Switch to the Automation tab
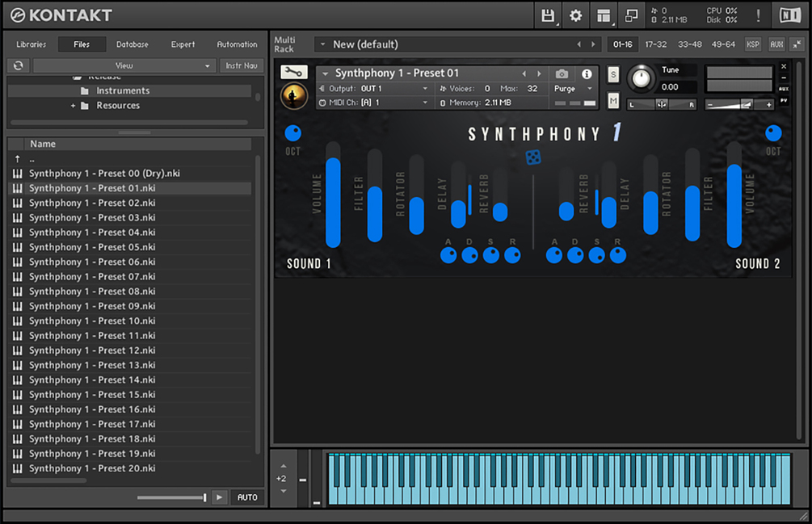 click(237, 44)
